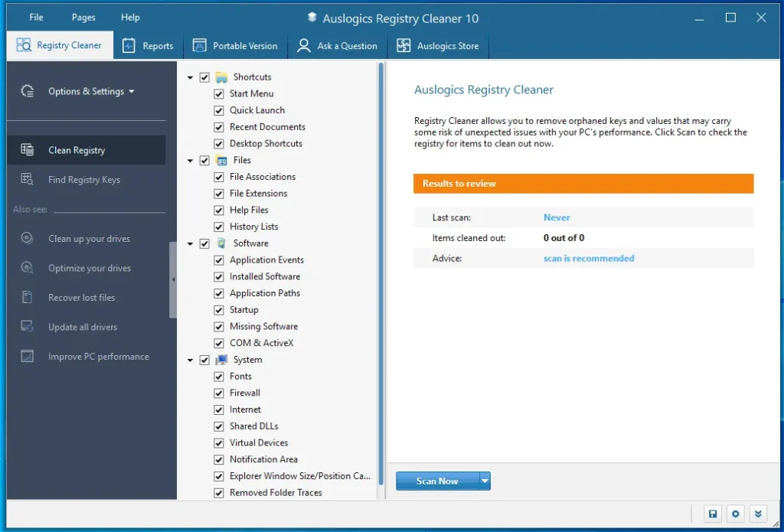Screen dimensions: 784x532
Task: Uncheck History Lists under Files
Action: pos(219,227)
